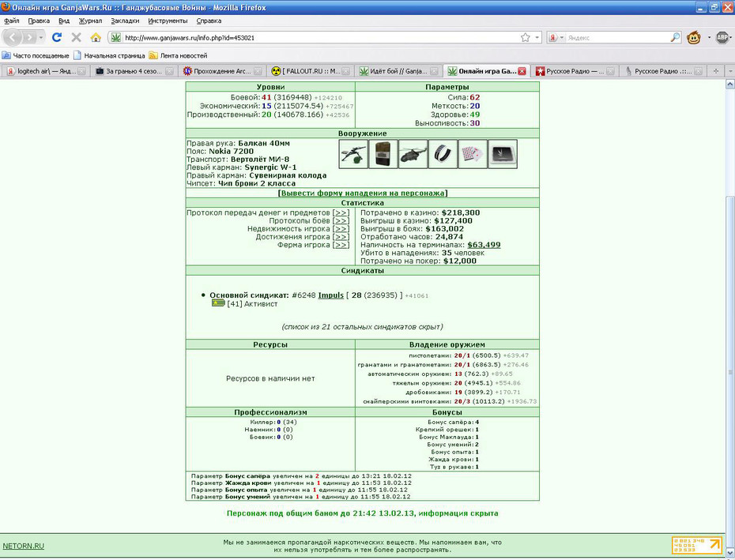The width and height of the screenshot is (735, 560).
Task: Open history dropdown next to navigation arrows
Action: 41,37
